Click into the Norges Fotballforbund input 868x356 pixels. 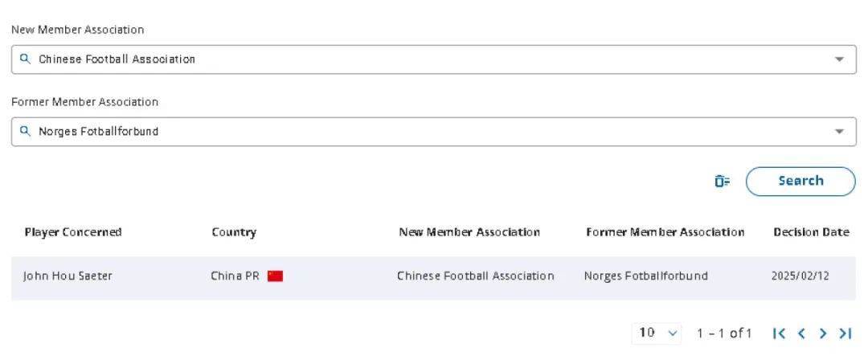(402, 132)
